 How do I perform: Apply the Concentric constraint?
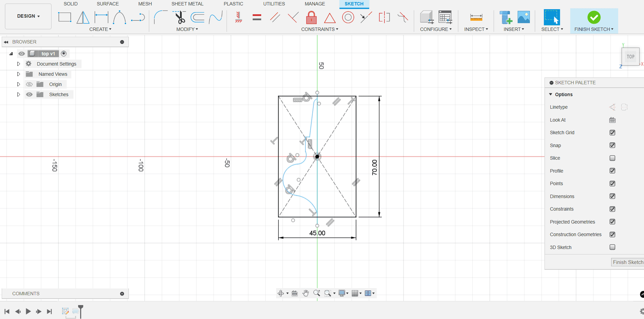pos(348,17)
